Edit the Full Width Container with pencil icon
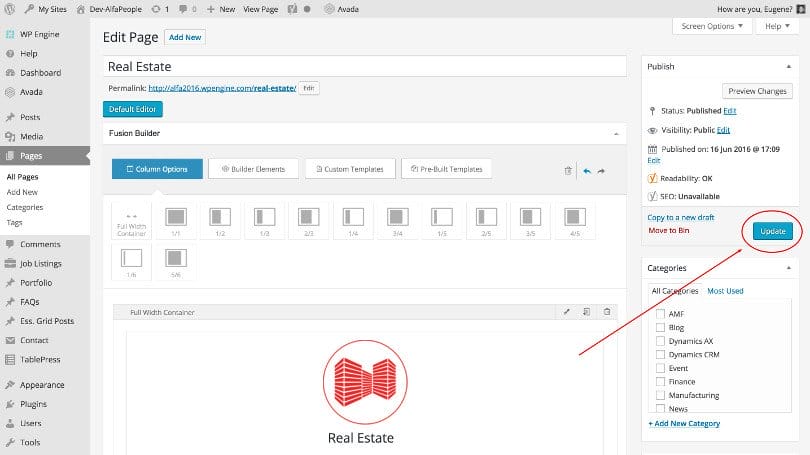Screen dimensions: 810x455 (x=567, y=312)
